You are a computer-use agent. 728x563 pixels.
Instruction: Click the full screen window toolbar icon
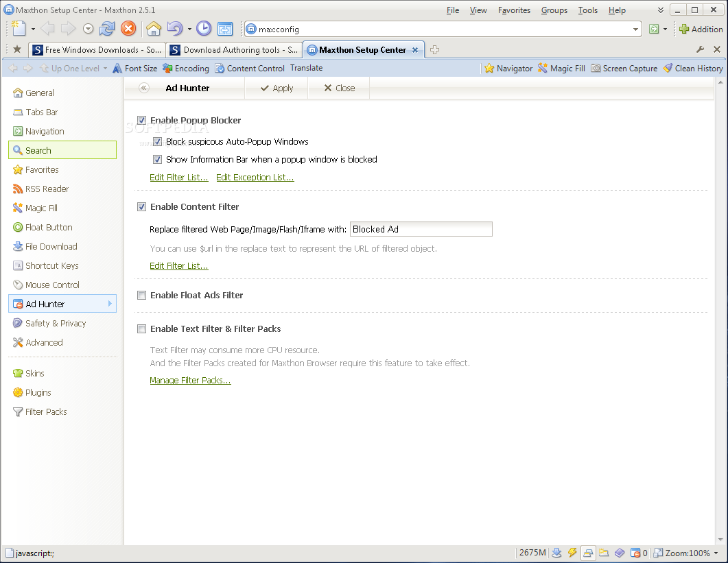point(225,29)
